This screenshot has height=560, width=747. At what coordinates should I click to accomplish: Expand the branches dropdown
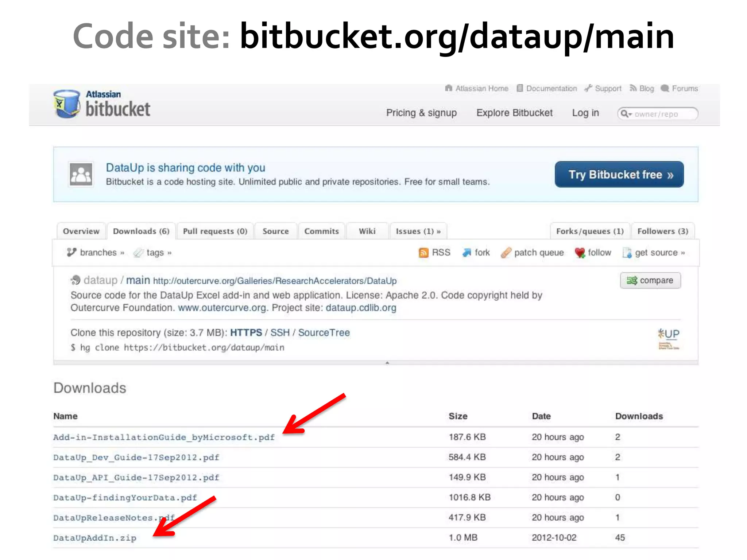pos(96,252)
